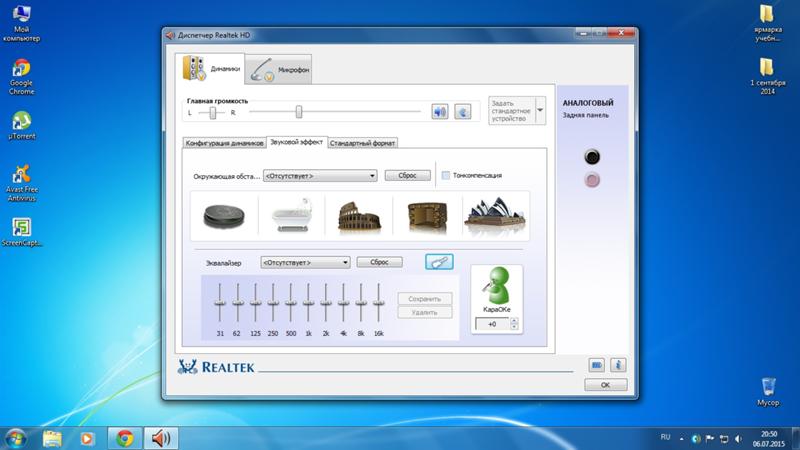This screenshot has height=450, width=800.
Task: Open µTorrent desktop shortcut
Action: coord(21,126)
